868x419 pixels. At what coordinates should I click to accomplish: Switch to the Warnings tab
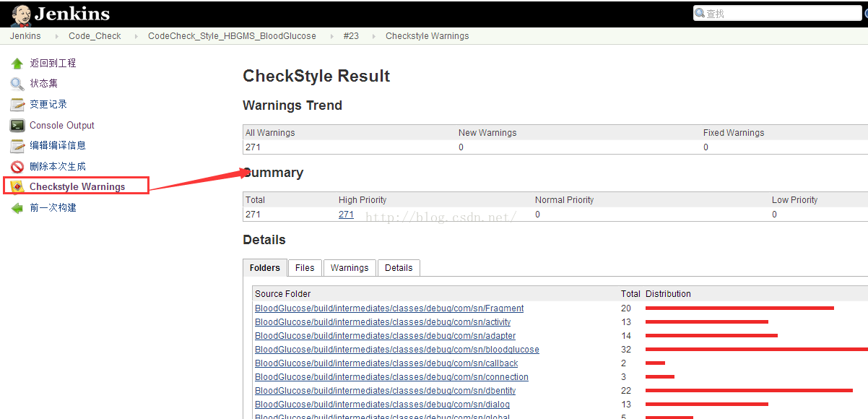(350, 268)
